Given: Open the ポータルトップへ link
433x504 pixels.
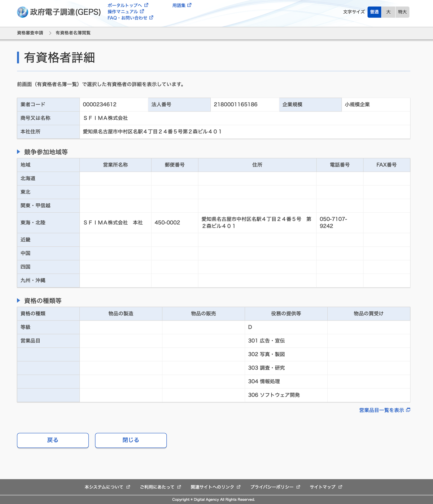Looking at the screenshot, I should pyautogui.click(x=125, y=5).
